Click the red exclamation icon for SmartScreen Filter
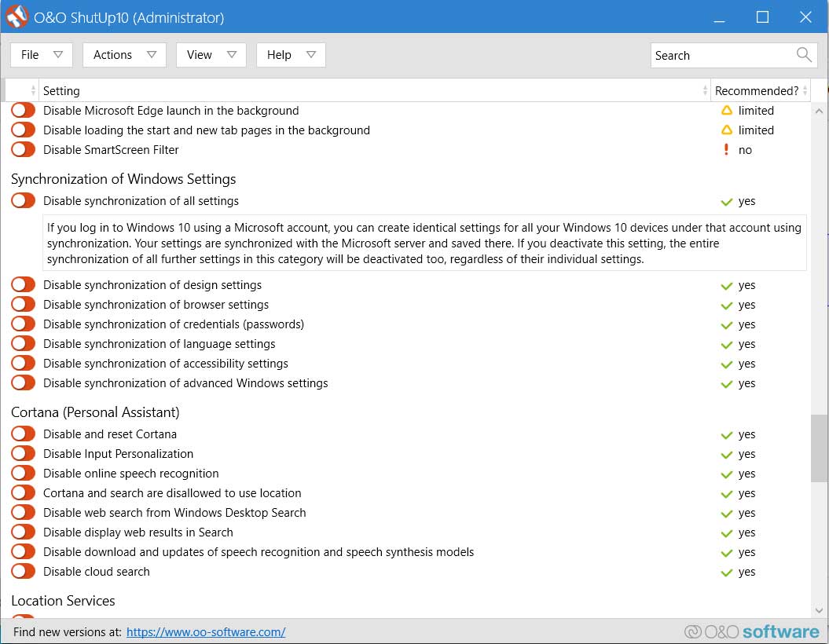 coord(726,149)
